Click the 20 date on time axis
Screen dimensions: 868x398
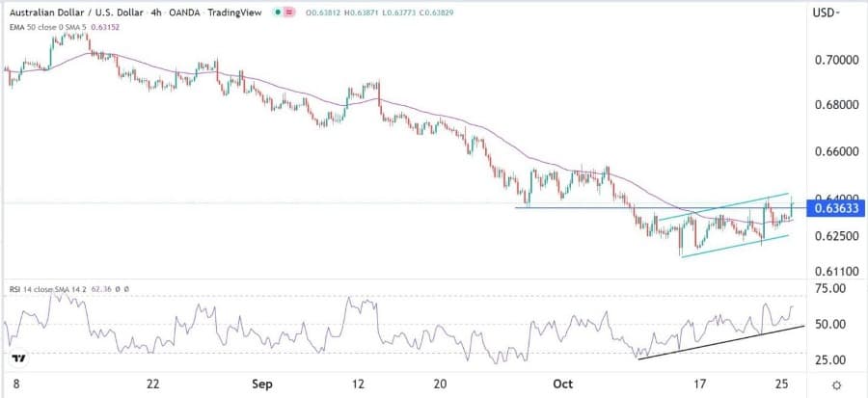(441, 385)
